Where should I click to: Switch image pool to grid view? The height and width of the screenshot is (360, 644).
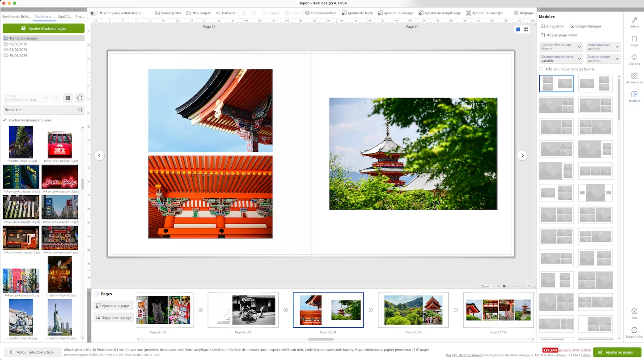point(68,98)
